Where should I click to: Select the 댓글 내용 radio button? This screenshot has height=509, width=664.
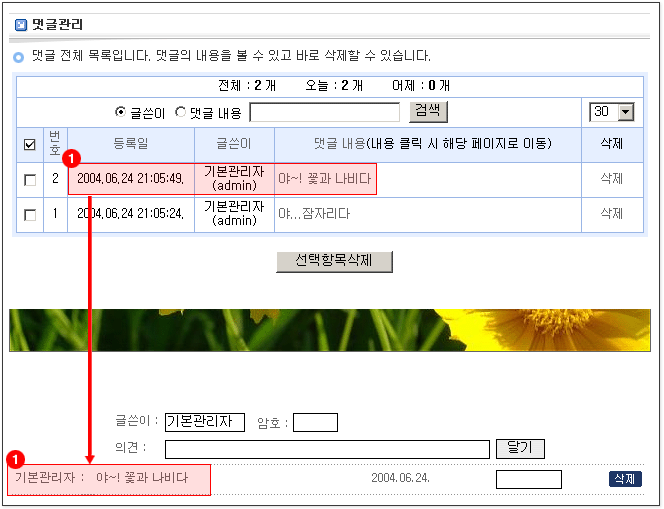coord(181,112)
